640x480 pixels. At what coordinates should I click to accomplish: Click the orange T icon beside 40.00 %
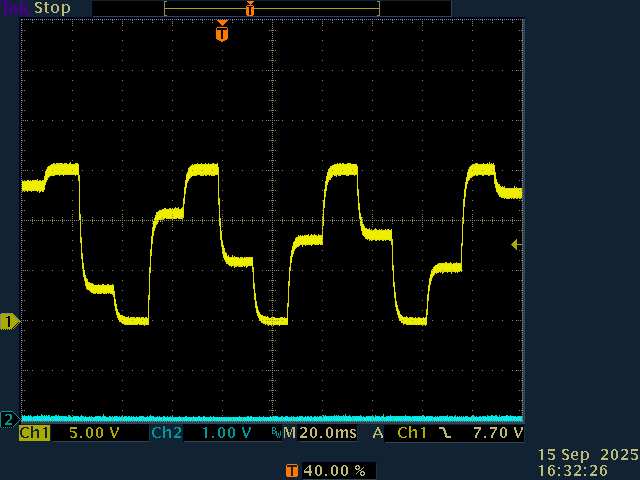click(291, 470)
